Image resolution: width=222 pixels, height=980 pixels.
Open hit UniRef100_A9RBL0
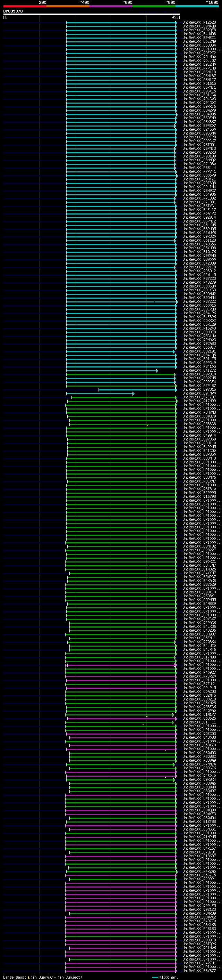pyautogui.click(x=199, y=374)
